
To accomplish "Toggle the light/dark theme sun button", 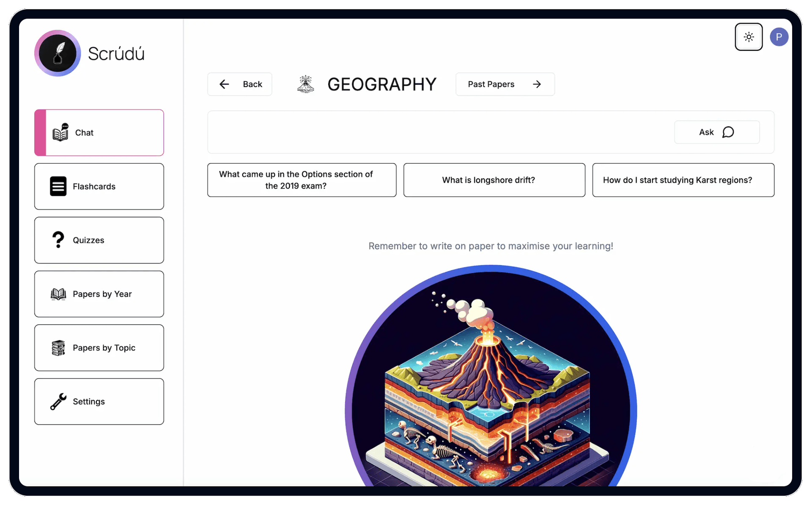I will (x=749, y=37).
